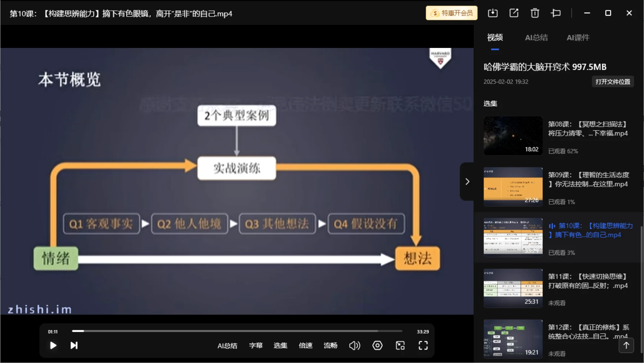The height and width of the screenshot is (363, 644).
Task: Skip to the next video
Action: pyautogui.click(x=74, y=345)
